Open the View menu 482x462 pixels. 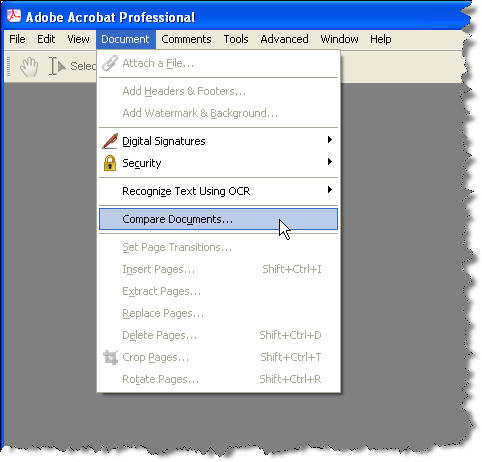[78, 39]
